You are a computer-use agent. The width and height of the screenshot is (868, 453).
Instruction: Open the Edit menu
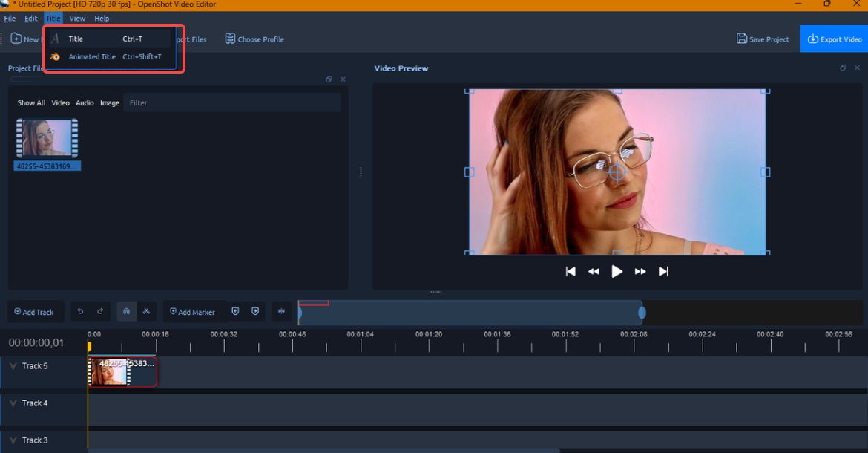[31, 19]
